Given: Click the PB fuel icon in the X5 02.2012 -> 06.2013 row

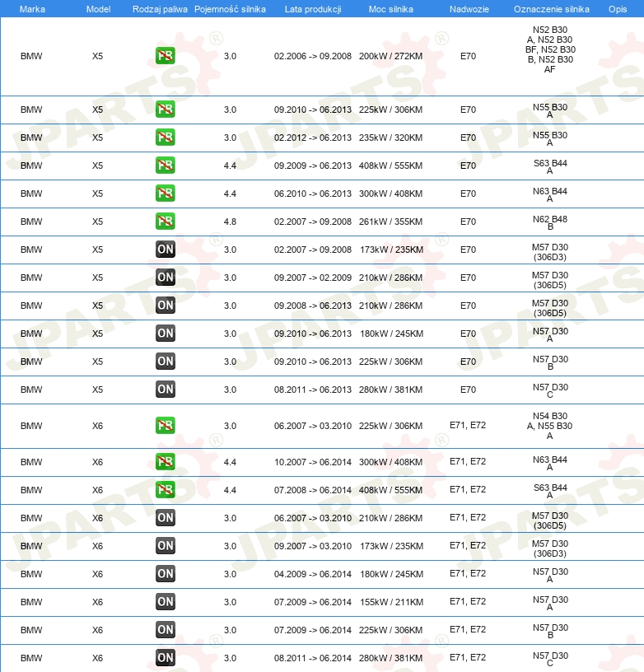Looking at the screenshot, I should pos(165,138).
